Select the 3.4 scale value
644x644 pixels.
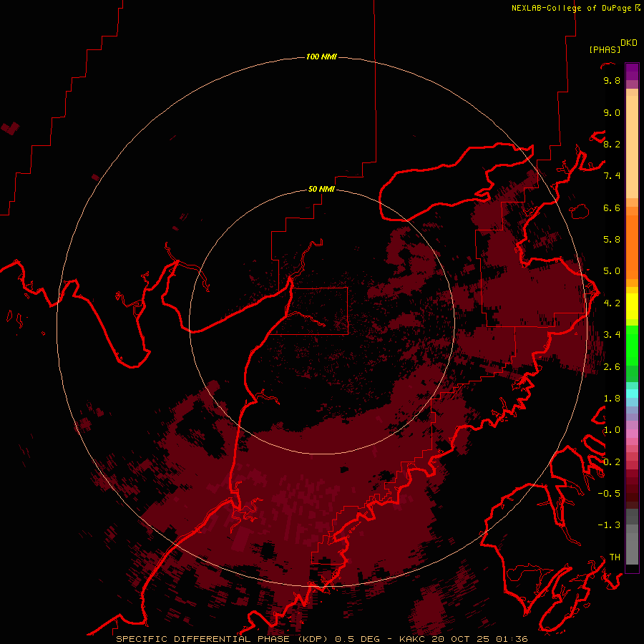612,335
